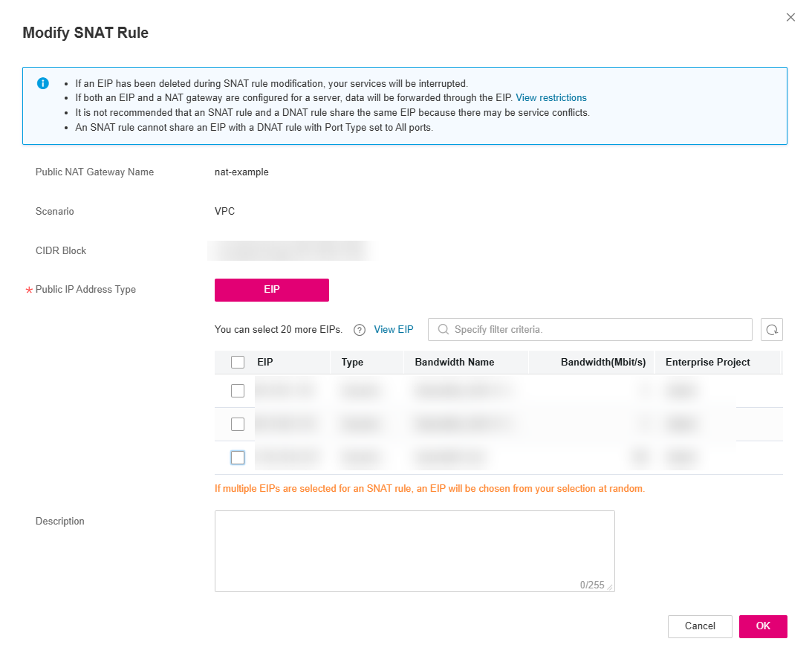Click the Type column header
812x659 pixels.
(352, 362)
